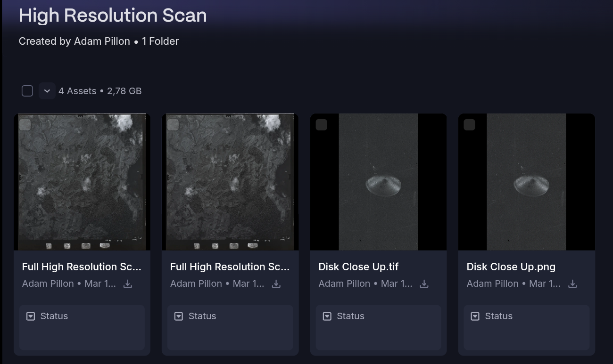Check the Disk Close Up.png thumbnail checkbox

[469, 125]
